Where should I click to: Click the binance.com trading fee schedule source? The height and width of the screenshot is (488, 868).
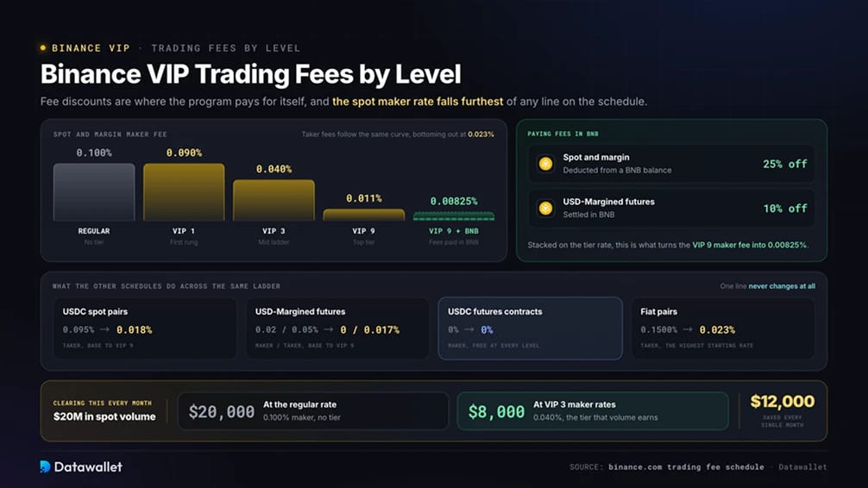tap(686, 467)
